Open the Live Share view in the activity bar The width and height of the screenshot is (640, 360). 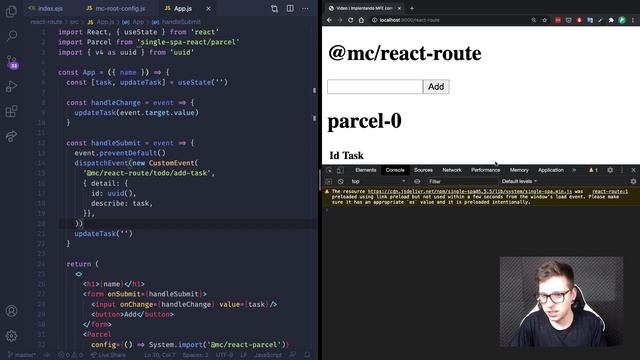(x=11, y=136)
